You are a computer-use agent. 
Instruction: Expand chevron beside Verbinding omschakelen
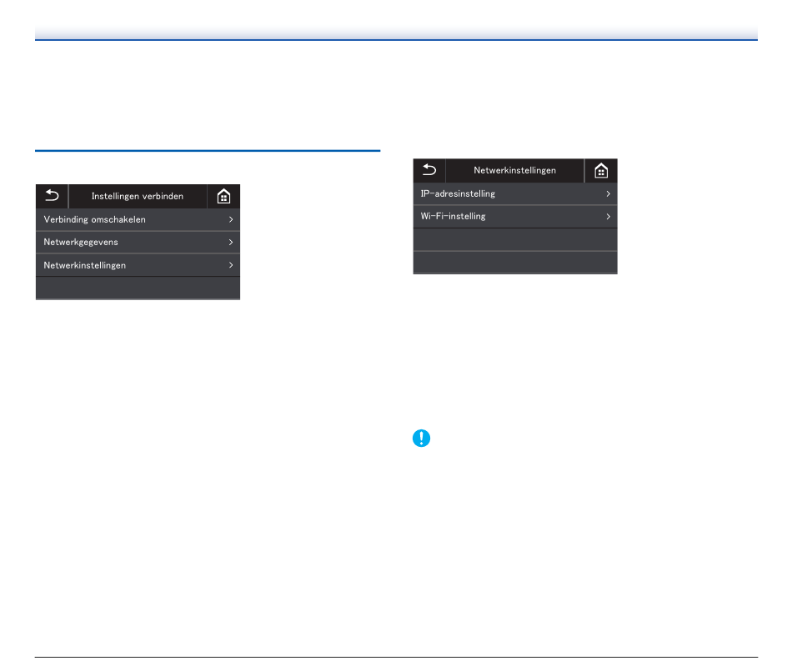pyautogui.click(x=231, y=219)
